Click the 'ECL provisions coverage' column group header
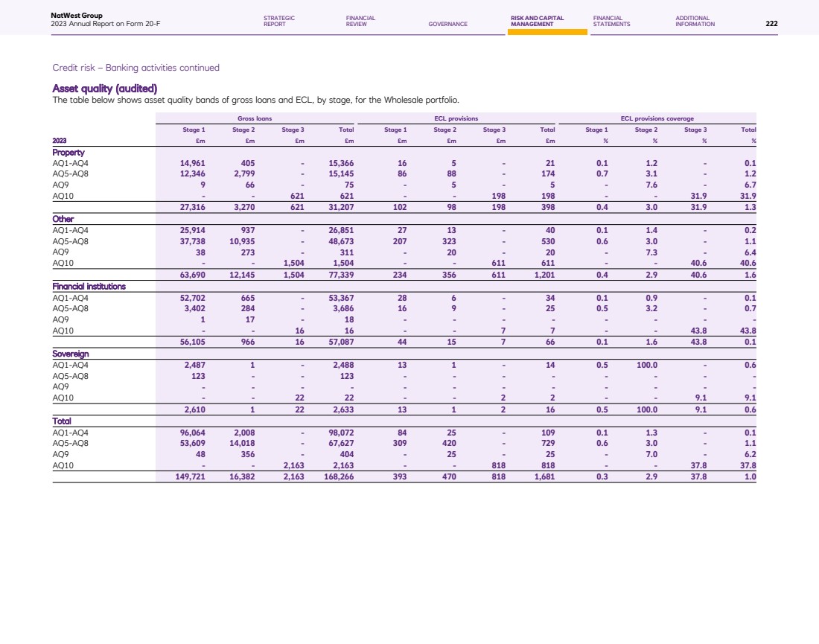This screenshot has height=644, width=819. [x=657, y=118]
